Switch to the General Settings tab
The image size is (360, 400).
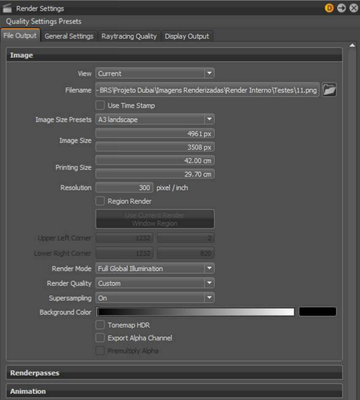tap(69, 36)
